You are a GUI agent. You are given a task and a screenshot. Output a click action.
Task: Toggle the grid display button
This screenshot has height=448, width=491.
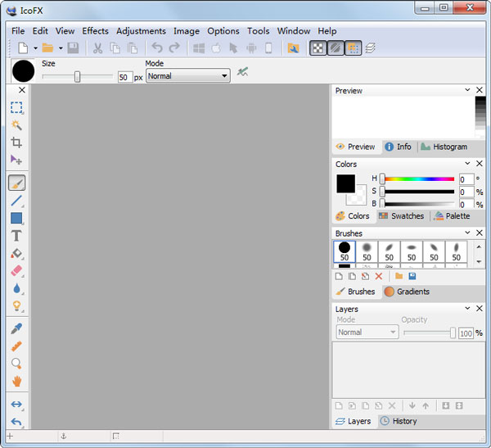pyautogui.click(x=353, y=48)
